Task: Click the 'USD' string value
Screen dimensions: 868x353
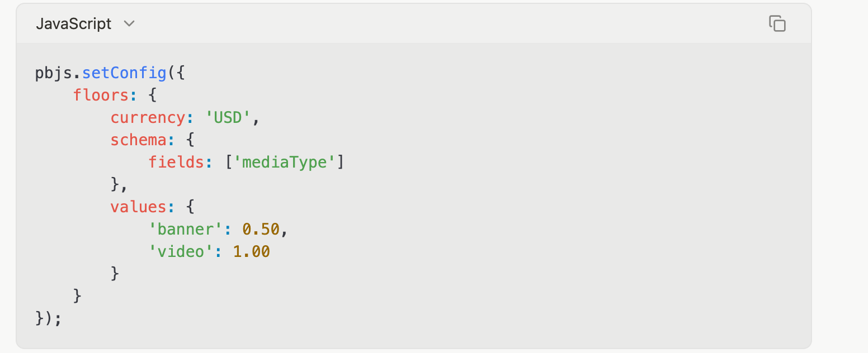Action: click(x=228, y=118)
